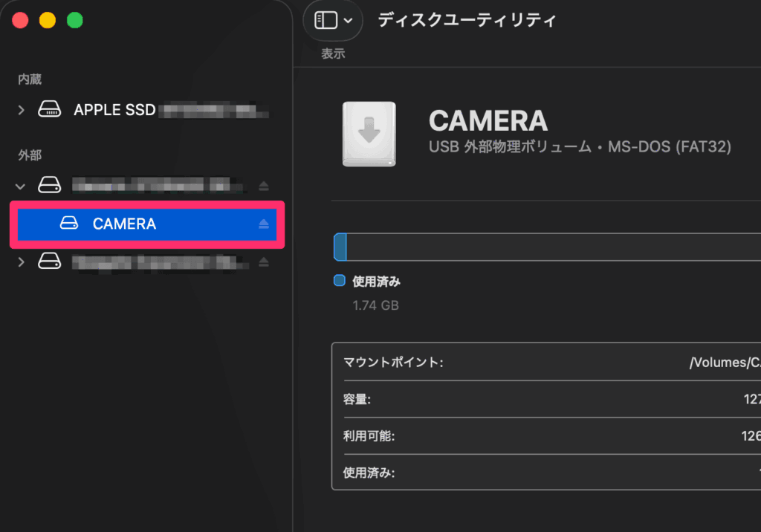Open the 表示 sidebar view dropdown
This screenshot has width=761, height=532.
pyautogui.click(x=333, y=20)
